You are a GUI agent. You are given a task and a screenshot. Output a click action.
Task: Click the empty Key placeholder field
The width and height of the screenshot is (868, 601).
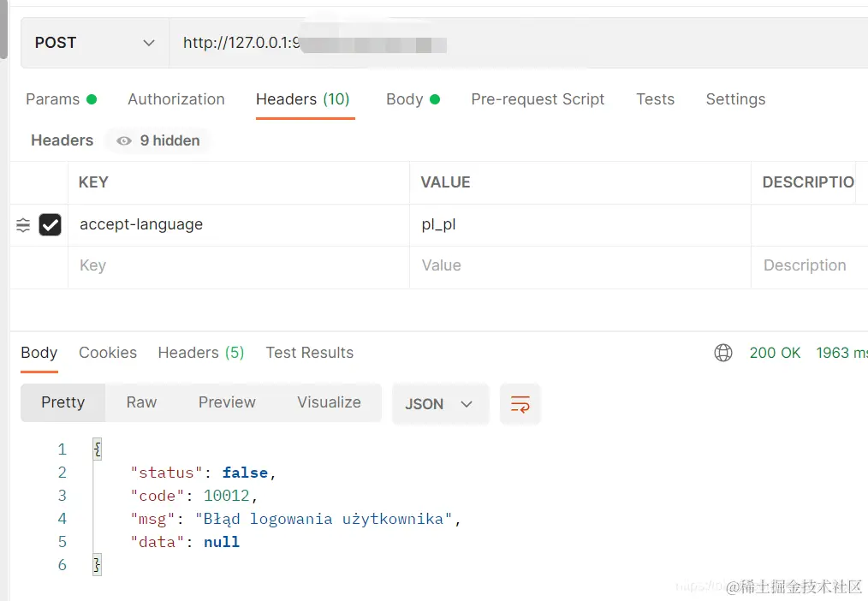click(239, 265)
